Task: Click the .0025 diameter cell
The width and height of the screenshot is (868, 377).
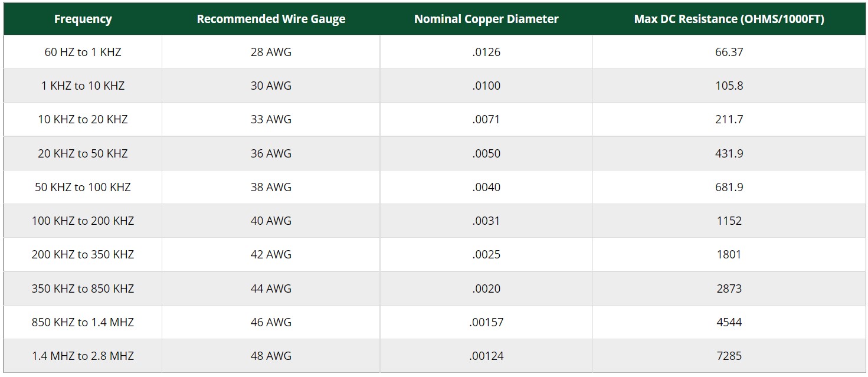Action: point(486,254)
